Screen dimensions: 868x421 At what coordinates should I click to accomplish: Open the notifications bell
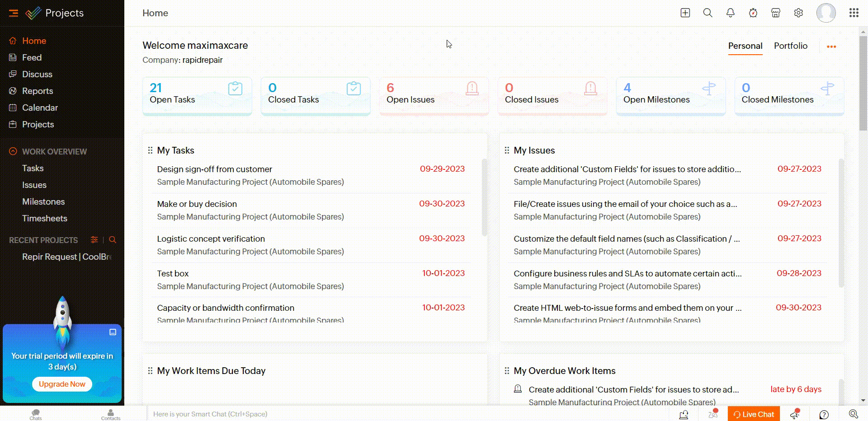coord(730,13)
